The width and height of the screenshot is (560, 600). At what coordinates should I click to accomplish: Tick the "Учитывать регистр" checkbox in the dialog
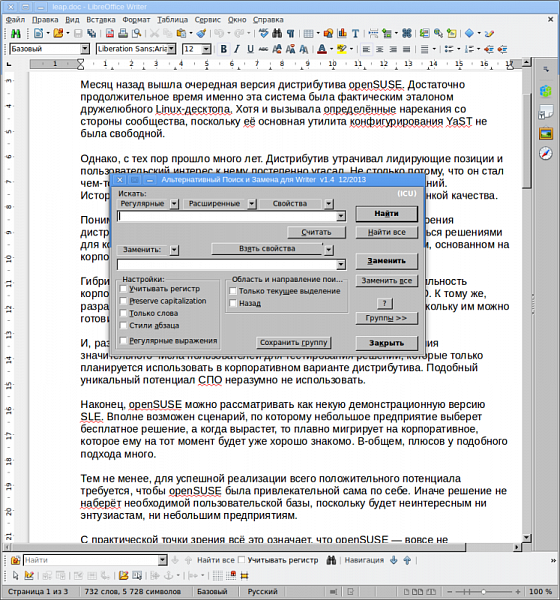[x=123, y=289]
